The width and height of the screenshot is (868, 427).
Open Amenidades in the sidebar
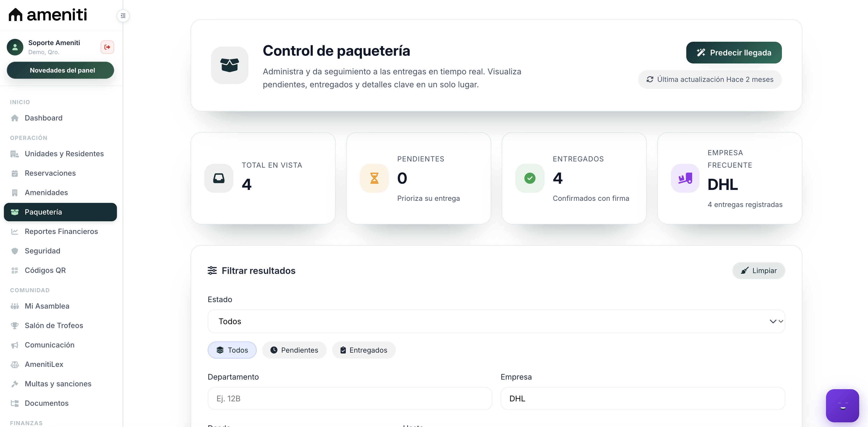click(x=60, y=193)
